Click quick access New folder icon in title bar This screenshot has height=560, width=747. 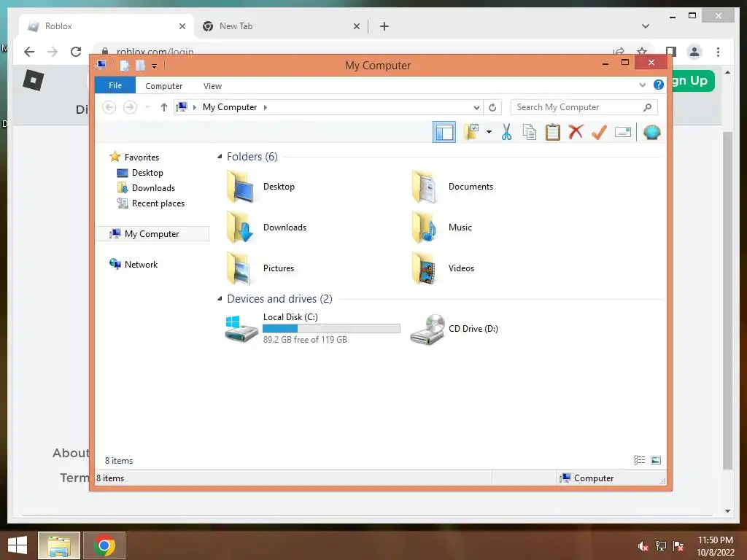(x=140, y=66)
